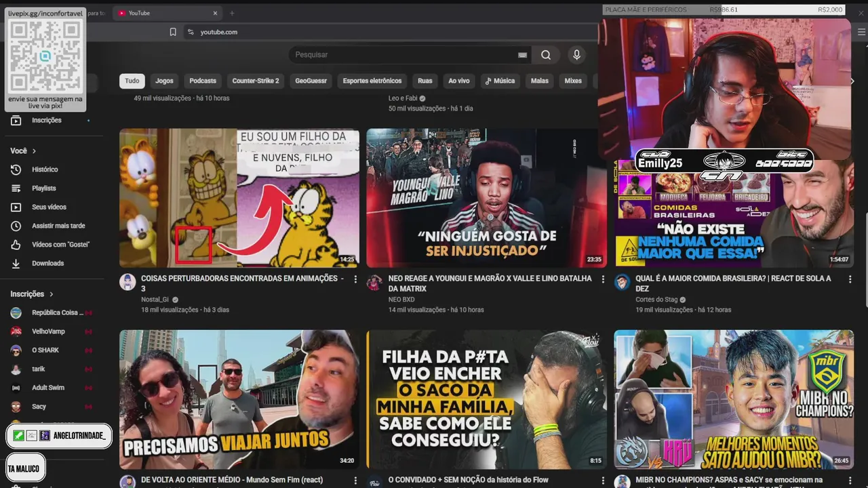The width and height of the screenshot is (868, 488).
Task: Open Nostal_Gi channel avatar
Action: click(x=127, y=283)
